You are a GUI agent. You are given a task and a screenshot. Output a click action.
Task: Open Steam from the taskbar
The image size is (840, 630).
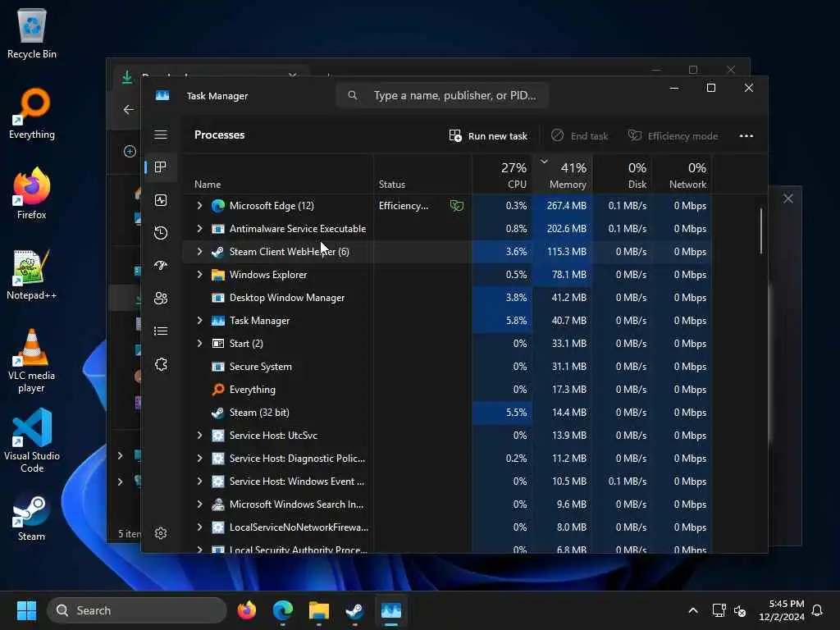point(354,610)
